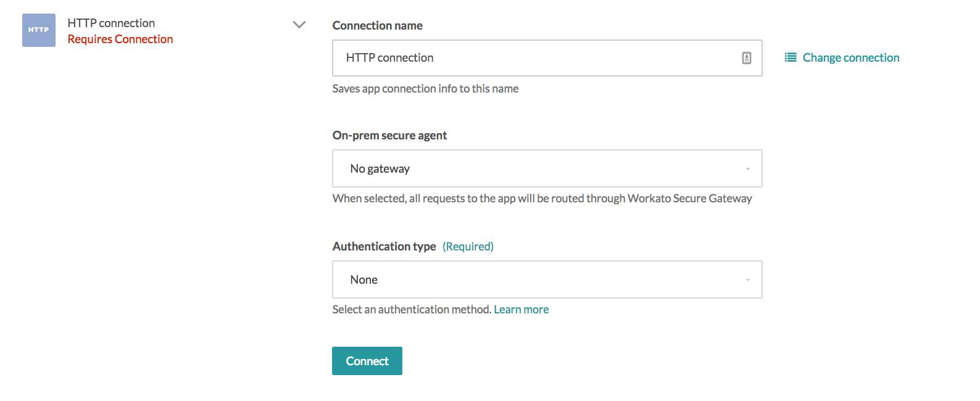Select the blue HTTP logo badge
This screenshot has height=401, width=980.
click(x=38, y=29)
